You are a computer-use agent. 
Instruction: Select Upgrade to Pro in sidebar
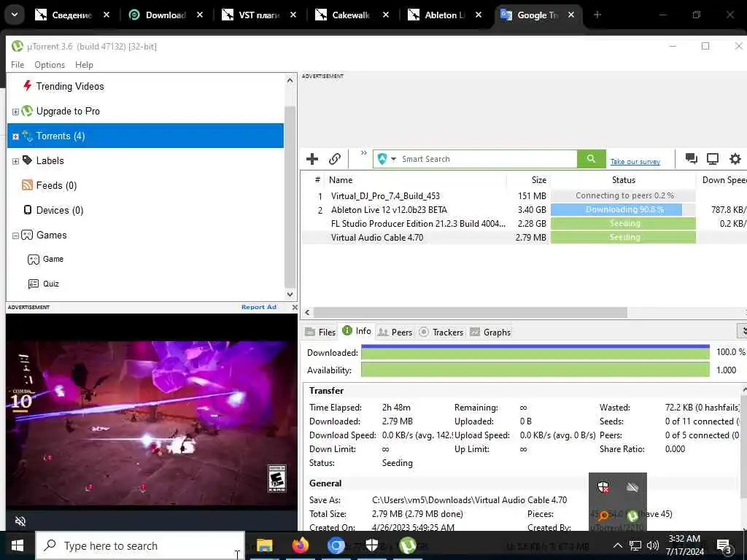pos(68,111)
